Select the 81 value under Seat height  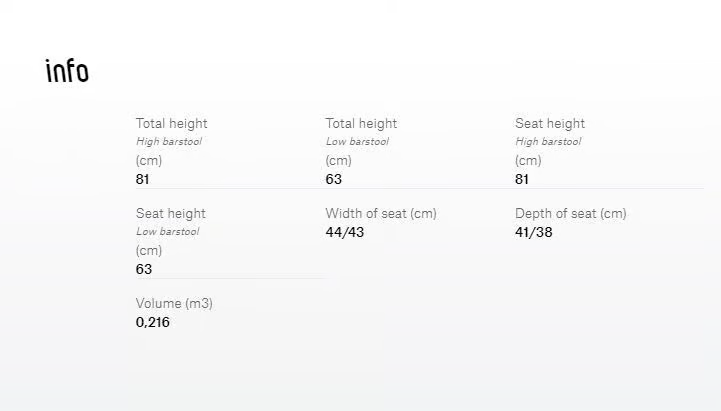click(522, 179)
